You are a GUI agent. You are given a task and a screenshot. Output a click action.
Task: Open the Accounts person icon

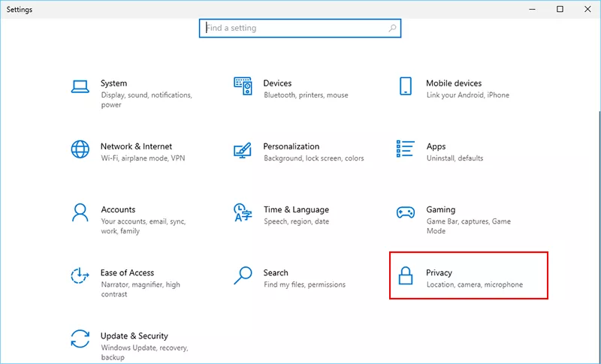point(80,212)
